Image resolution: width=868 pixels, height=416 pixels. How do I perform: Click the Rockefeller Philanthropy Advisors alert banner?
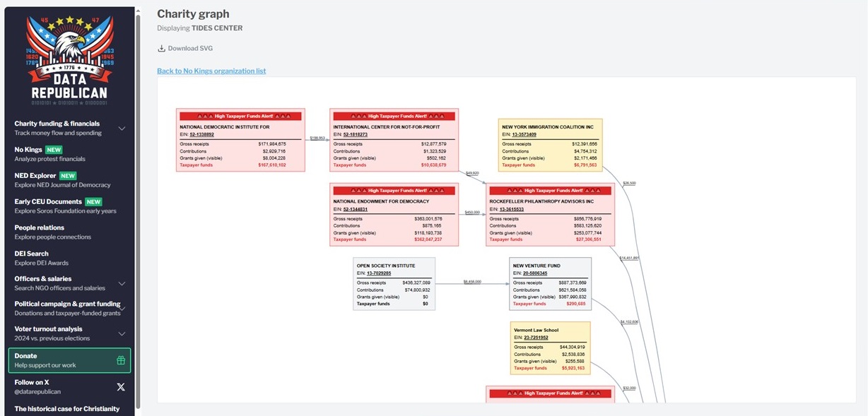[x=550, y=191]
